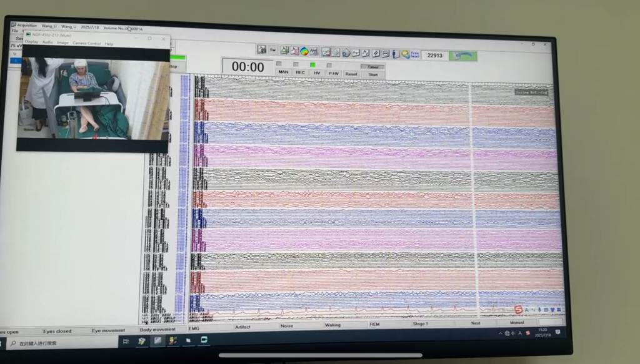This screenshot has width=640, height=364.
Task: Click the P HV button
Action: [334, 74]
